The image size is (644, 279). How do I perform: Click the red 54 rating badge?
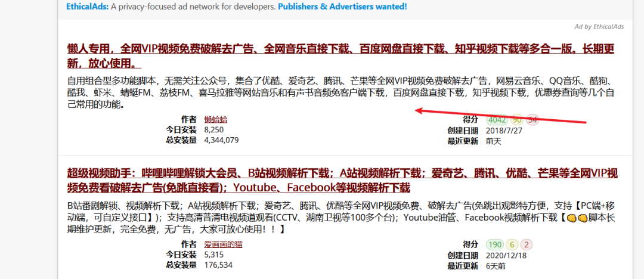pos(532,120)
